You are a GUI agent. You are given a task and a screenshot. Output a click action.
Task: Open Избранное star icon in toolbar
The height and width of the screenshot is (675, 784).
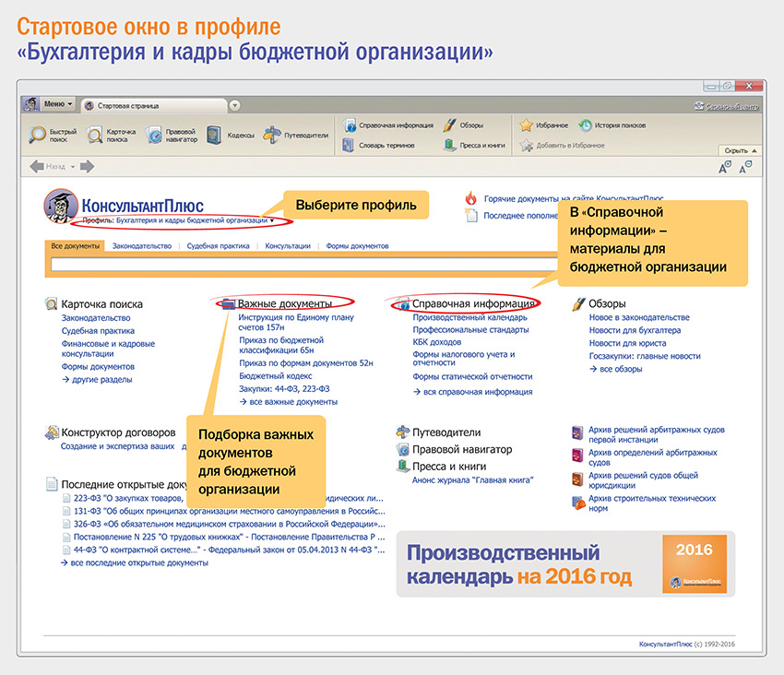tap(526, 125)
